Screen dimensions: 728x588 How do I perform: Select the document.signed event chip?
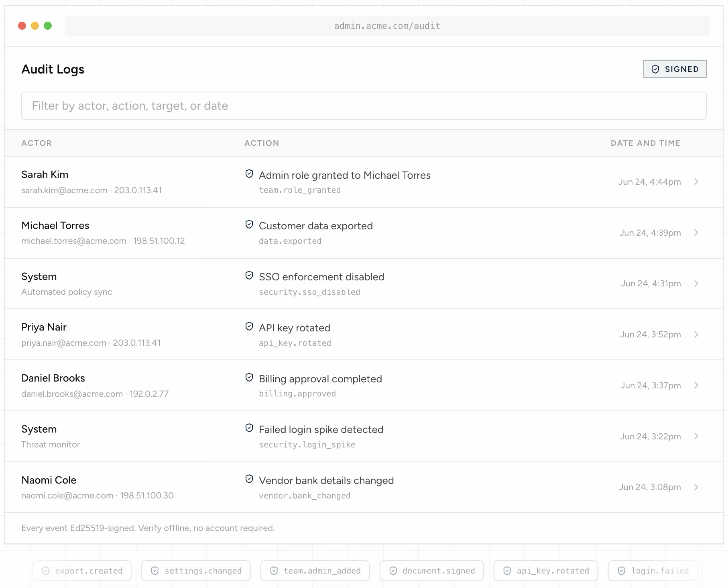pyautogui.click(x=431, y=571)
